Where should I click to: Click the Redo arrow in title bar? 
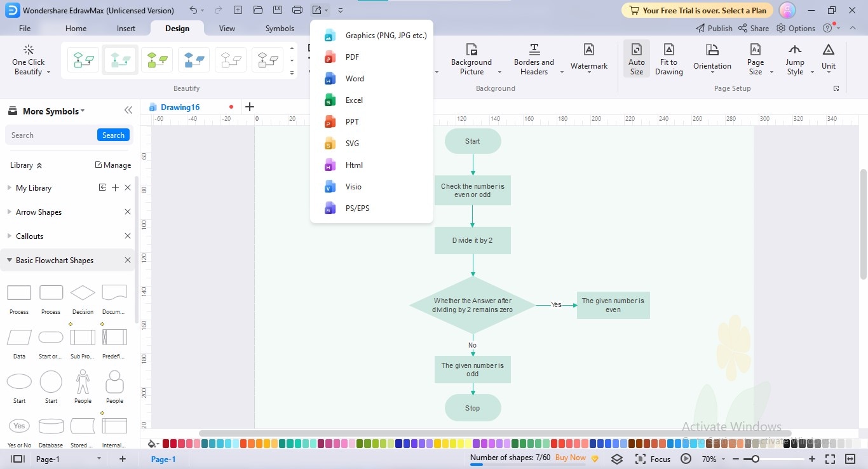(218, 10)
